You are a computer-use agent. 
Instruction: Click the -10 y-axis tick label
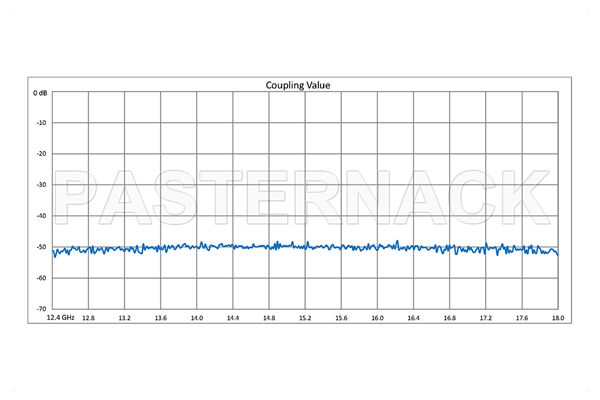point(42,123)
